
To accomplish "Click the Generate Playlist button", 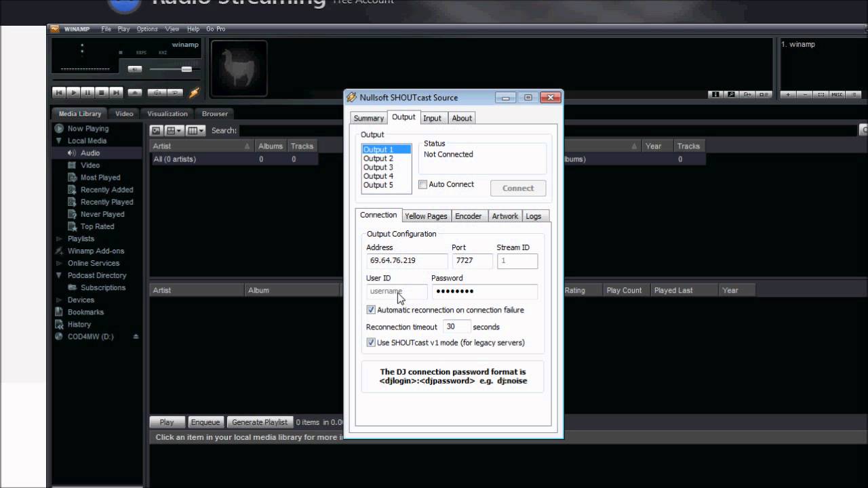I will pos(260,422).
